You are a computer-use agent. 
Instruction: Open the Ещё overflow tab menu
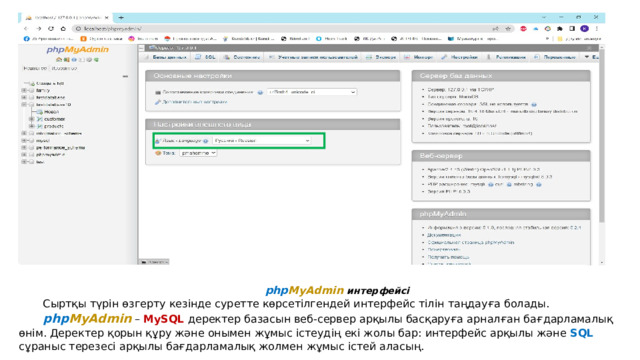coord(591,57)
